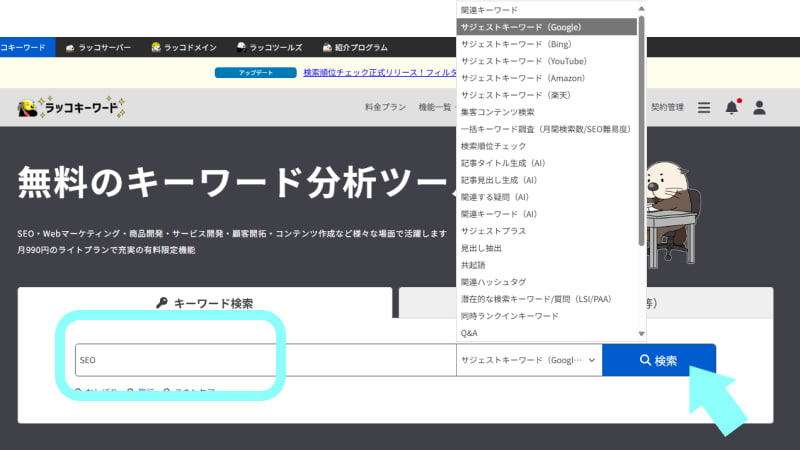Select 見出し抽出 option
Screen dimensions: 800x450
(x=546, y=248)
